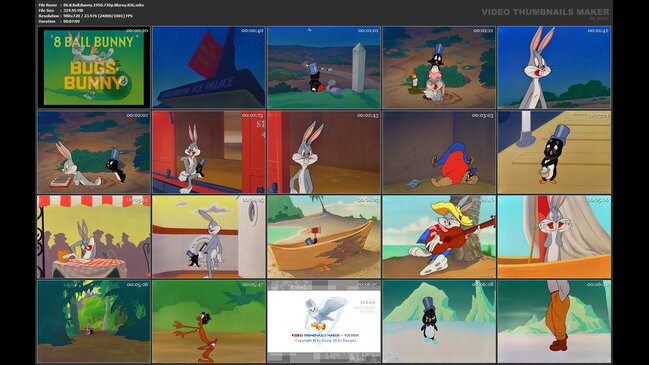Select the thumbnail of penguin holding a candle
Screen dimensions: 649x365
[x=439, y=67]
